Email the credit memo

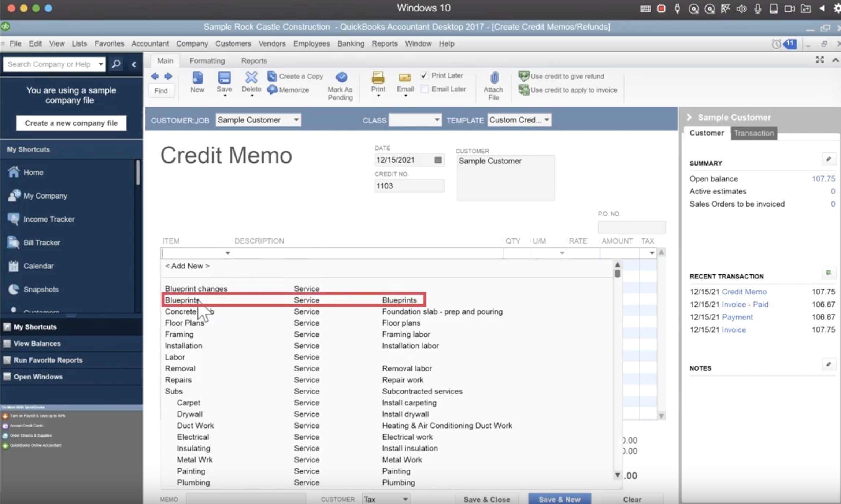tap(405, 84)
